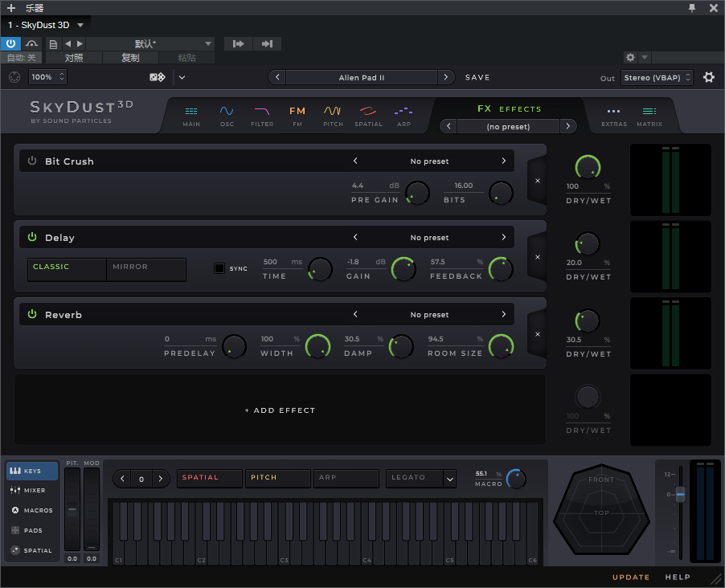725x588 pixels.
Task: Click the 对照 compare button
Action: pyautogui.click(x=74, y=58)
